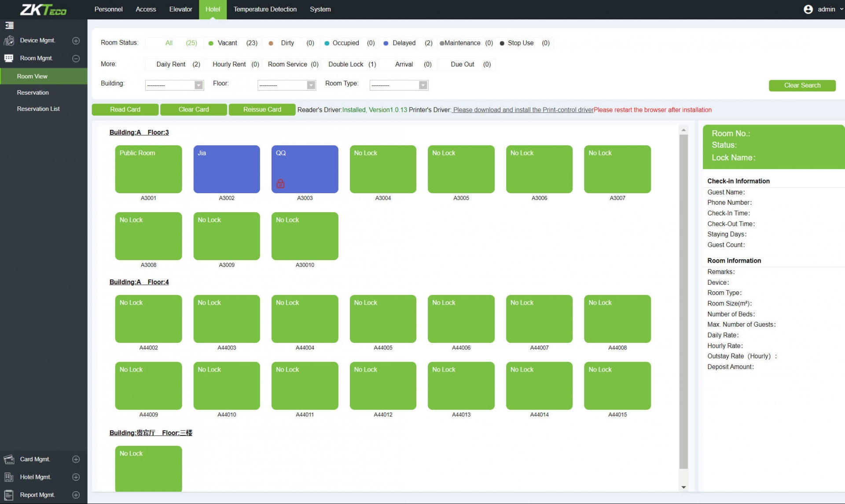
Task: Click the Hotel Mgmt. building icon
Action: tap(9, 477)
